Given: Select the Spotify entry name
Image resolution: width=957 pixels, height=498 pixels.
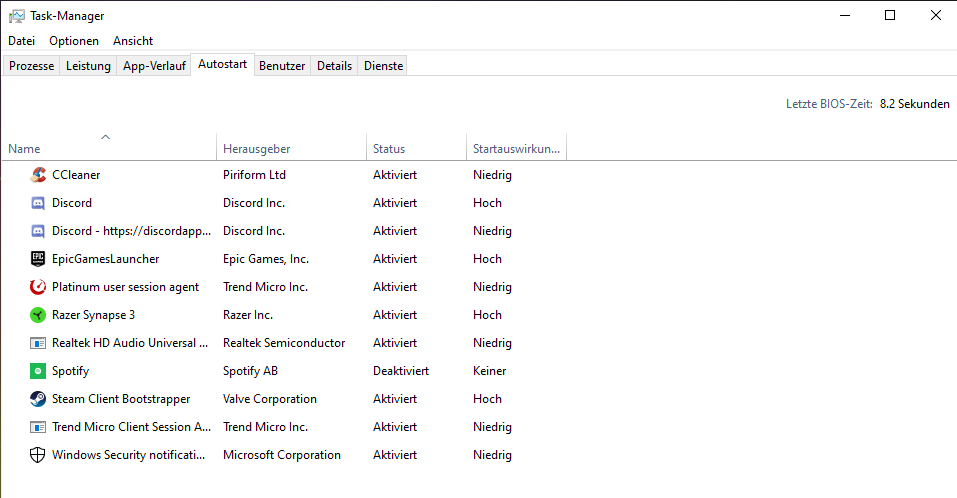Looking at the screenshot, I should (70, 371).
